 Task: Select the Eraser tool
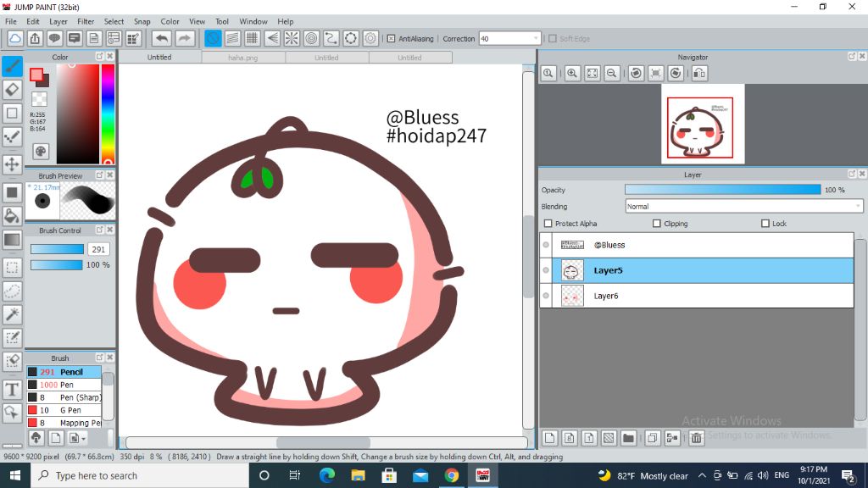point(12,90)
